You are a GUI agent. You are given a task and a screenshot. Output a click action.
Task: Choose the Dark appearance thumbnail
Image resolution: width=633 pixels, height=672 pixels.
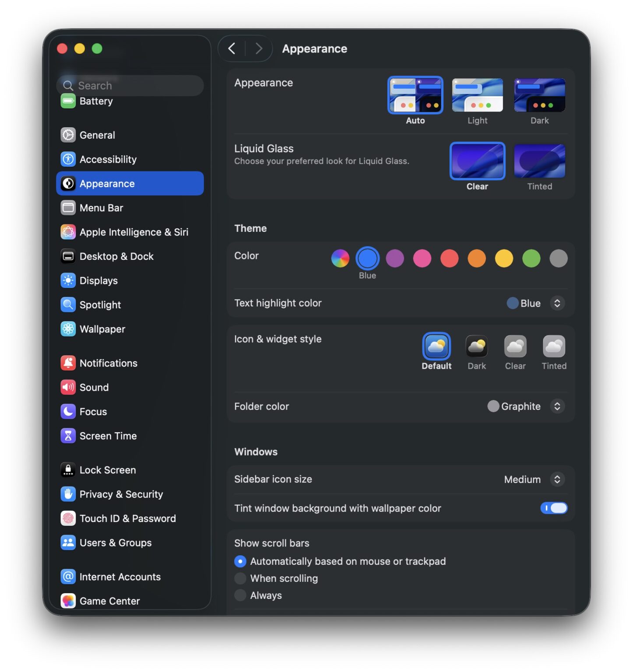539,95
